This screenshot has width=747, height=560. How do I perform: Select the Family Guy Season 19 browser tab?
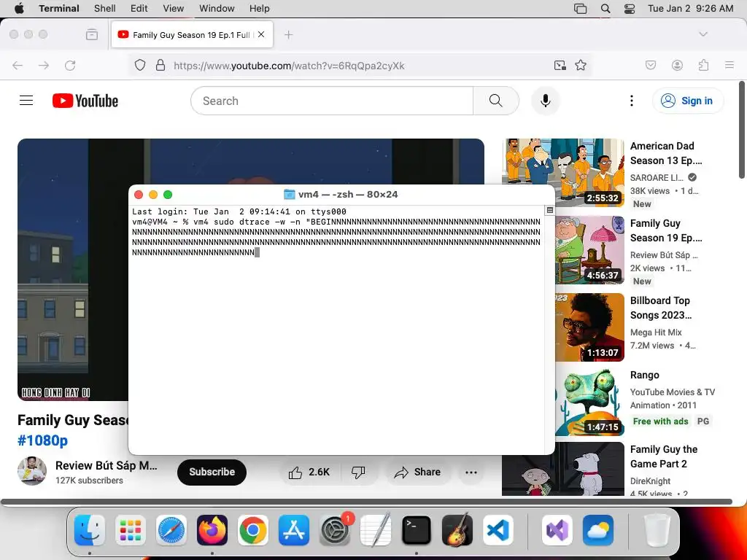click(192, 35)
